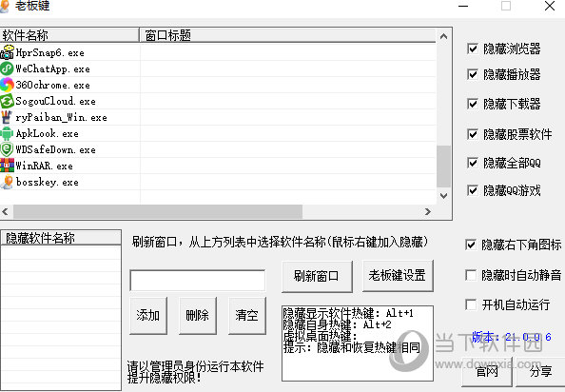Click the 刷新窗口 button
Image resolution: width=565 pixels, height=392 pixels.
tap(317, 276)
